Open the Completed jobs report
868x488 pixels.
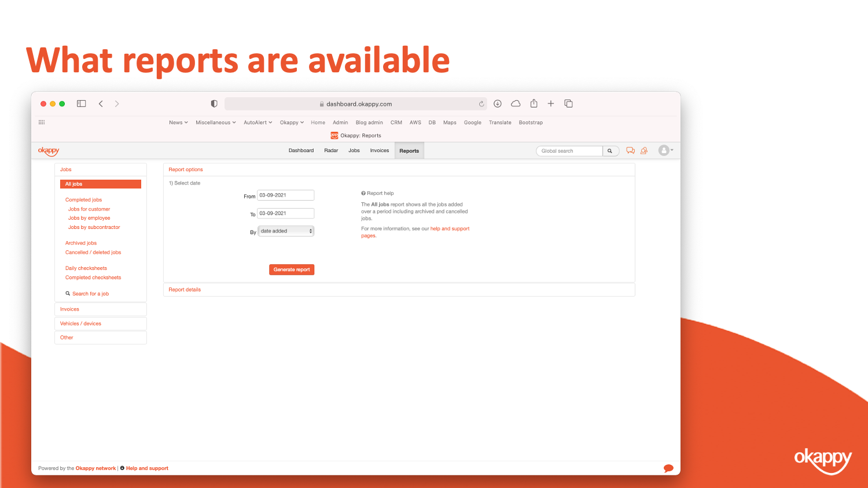(83, 200)
